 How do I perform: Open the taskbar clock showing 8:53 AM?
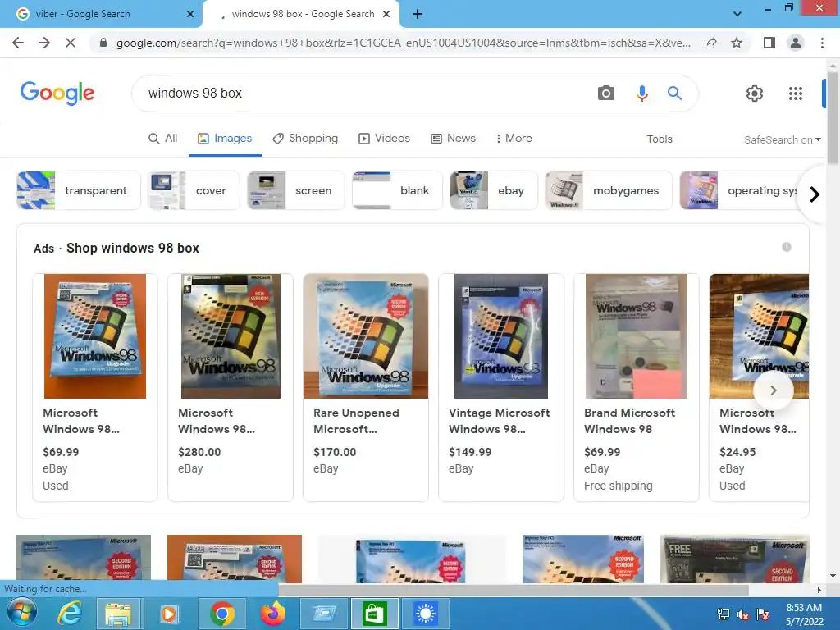(804, 614)
